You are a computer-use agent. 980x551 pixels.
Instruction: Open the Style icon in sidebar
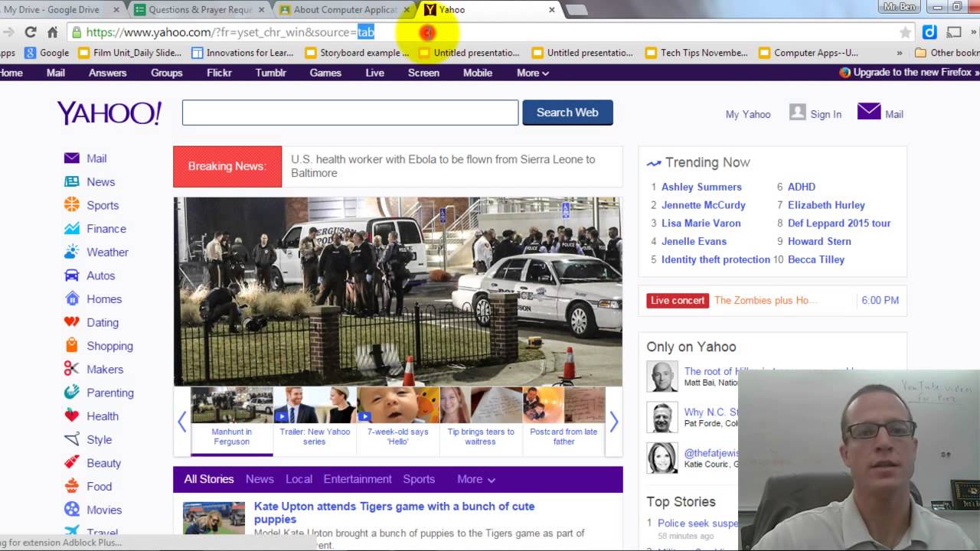[x=72, y=439]
